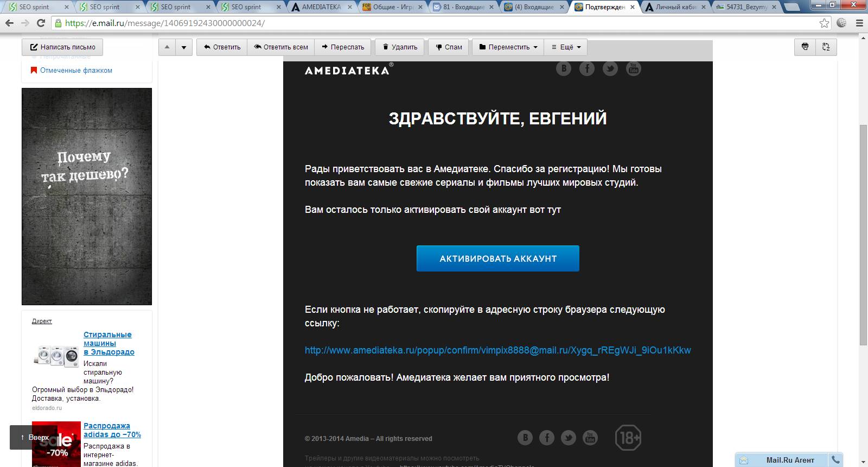Open a new browser tab
Screen dimensions: 868x467
(x=793, y=7)
